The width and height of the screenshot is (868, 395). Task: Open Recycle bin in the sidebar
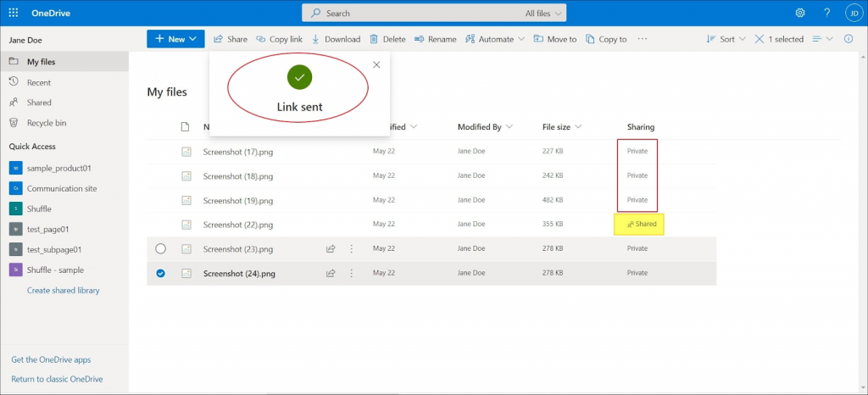point(46,123)
